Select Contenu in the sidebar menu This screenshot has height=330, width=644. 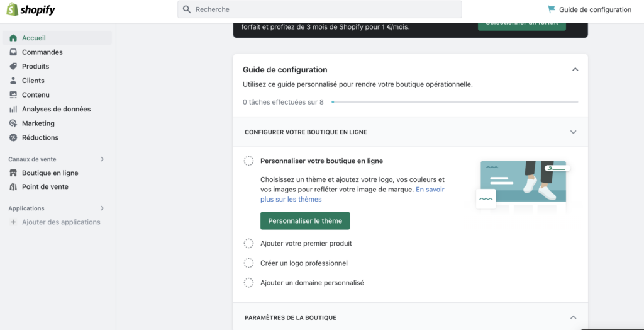pos(35,95)
